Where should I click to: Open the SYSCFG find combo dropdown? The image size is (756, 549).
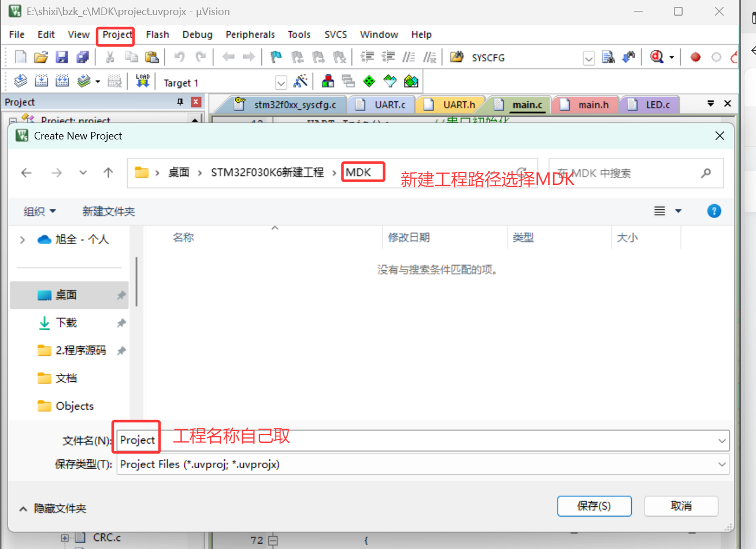(588, 58)
